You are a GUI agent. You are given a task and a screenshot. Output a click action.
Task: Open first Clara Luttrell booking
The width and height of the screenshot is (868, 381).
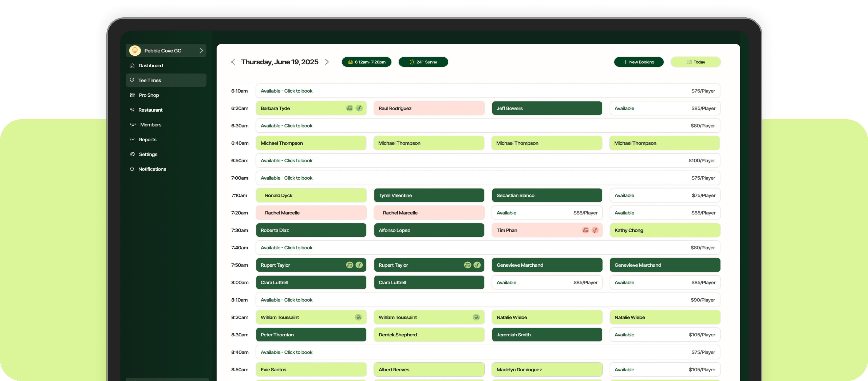point(311,283)
